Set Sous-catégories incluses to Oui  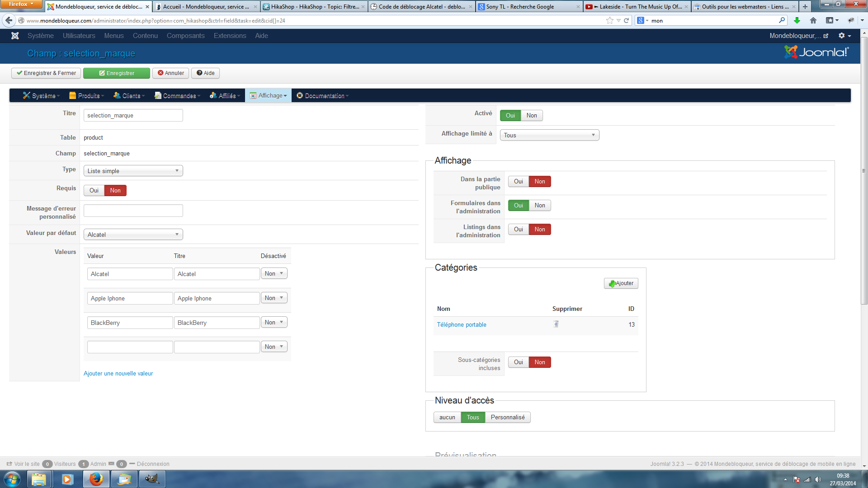[x=518, y=362]
